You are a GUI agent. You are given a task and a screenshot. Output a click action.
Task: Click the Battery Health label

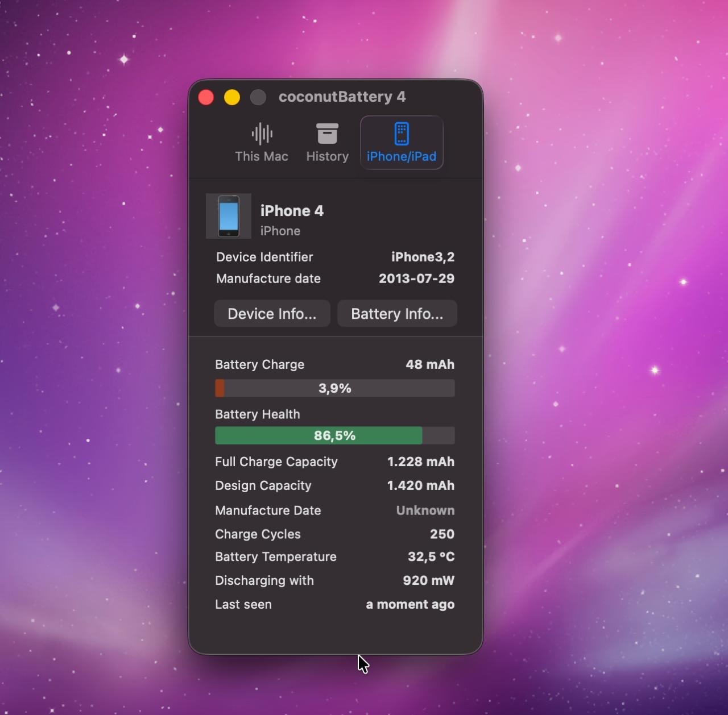pyautogui.click(x=258, y=414)
